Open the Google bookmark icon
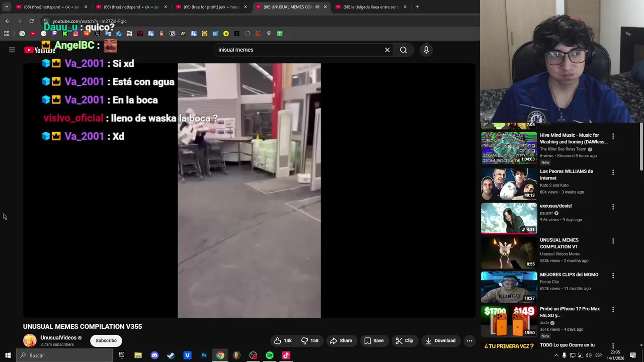This screenshot has height=362, width=644. pyautogui.click(x=22, y=34)
